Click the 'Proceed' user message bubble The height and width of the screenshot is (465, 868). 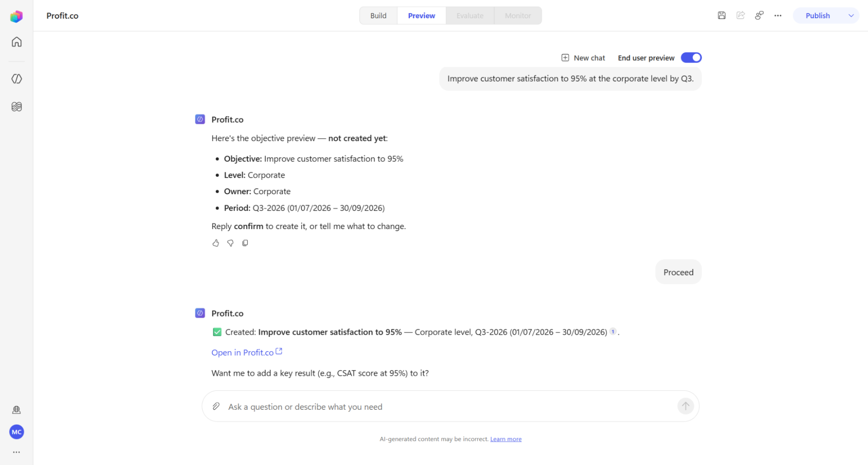point(678,272)
